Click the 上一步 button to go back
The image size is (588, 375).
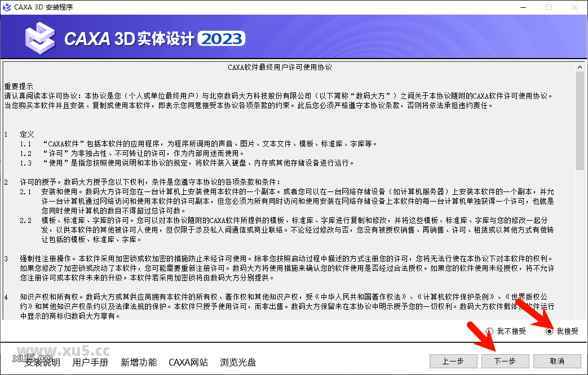tap(453, 361)
